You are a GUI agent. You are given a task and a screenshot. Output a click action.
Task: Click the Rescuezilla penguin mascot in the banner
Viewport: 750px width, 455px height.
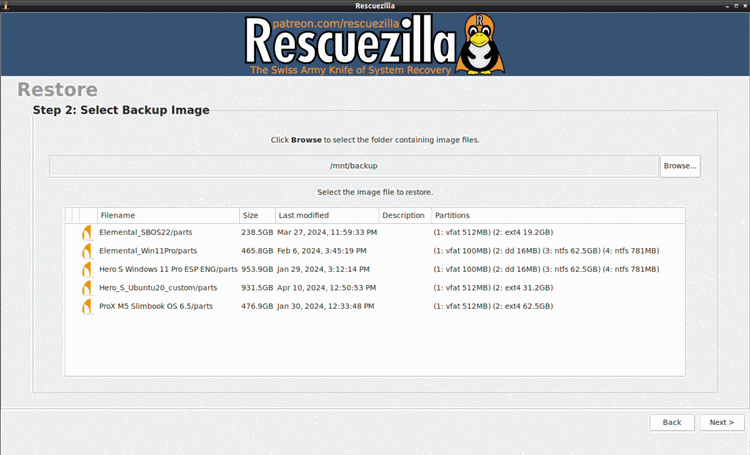(x=480, y=47)
